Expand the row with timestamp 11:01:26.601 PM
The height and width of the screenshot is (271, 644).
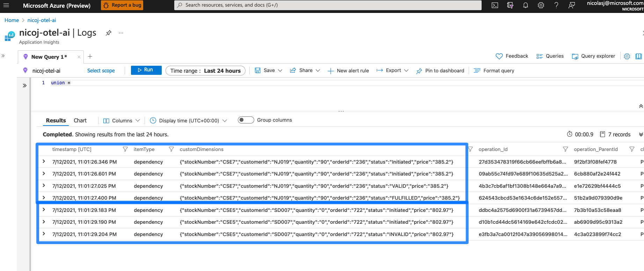[44, 173]
